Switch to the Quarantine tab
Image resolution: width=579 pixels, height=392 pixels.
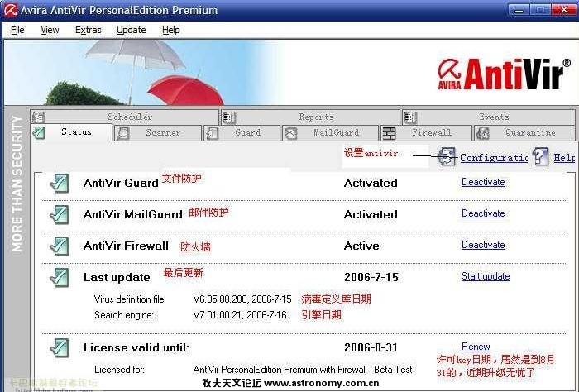pos(524,133)
